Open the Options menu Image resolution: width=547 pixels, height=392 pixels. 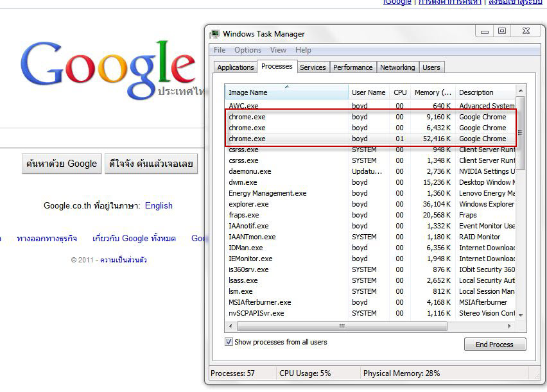(248, 50)
